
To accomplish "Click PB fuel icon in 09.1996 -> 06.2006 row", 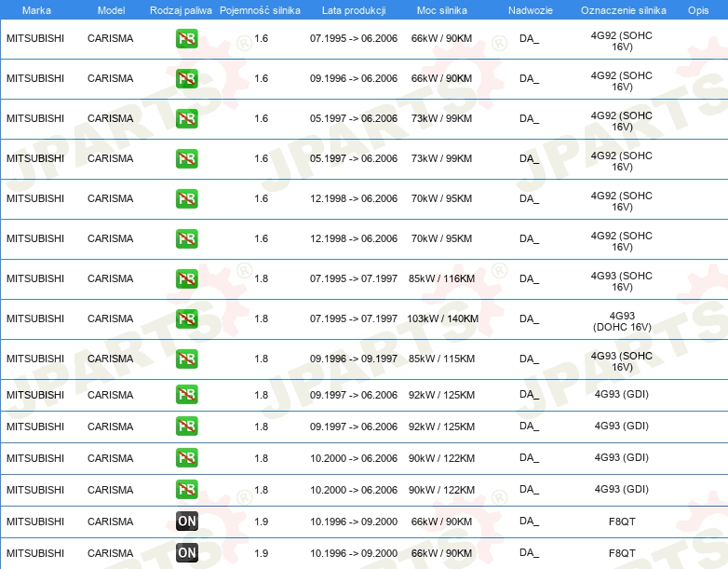I will pyautogui.click(x=187, y=79).
